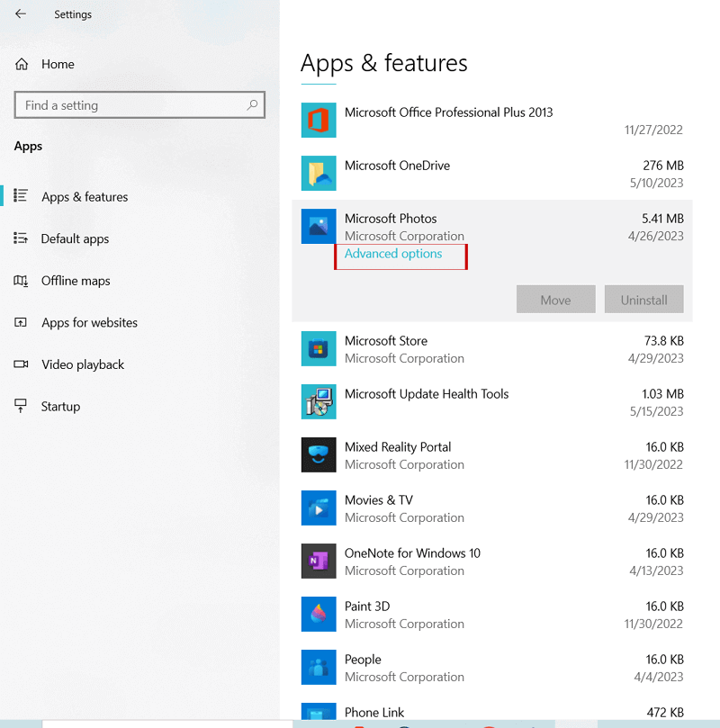Click the Default apps sidebar icon
This screenshot has width=720, height=728.
[x=21, y=238]
